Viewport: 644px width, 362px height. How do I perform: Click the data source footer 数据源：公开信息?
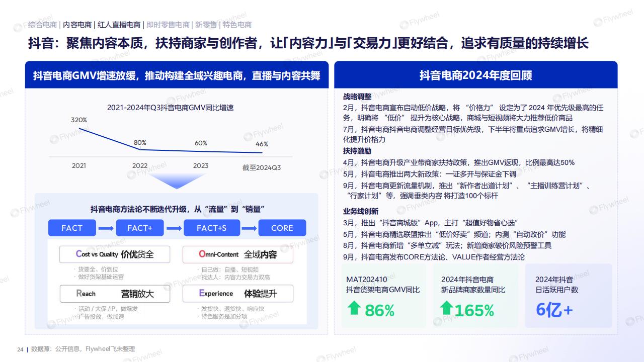click(x=83, y=349)
